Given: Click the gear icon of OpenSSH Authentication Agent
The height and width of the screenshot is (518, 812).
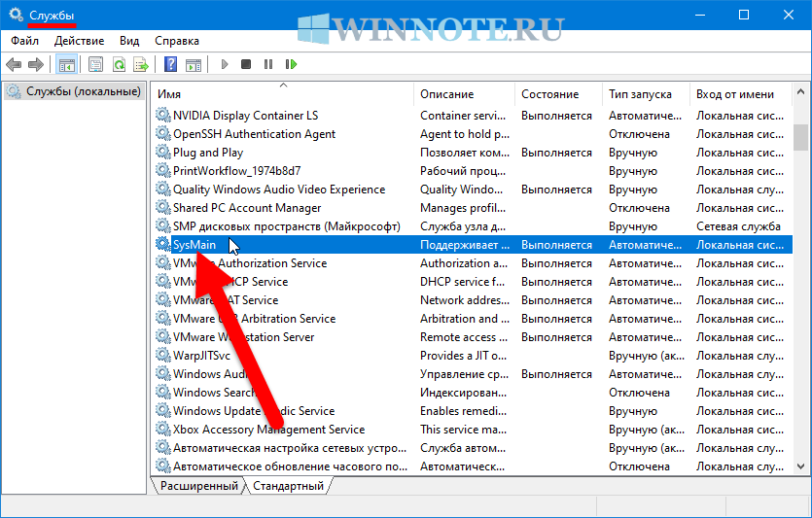Looking at the screenshot, I should pyautogui.click(x=163, y=133).
